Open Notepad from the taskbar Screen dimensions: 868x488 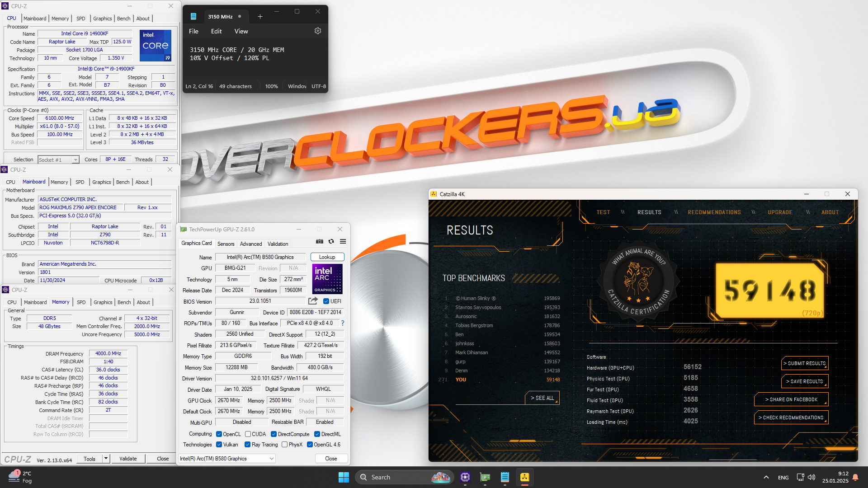coord(505,477)
